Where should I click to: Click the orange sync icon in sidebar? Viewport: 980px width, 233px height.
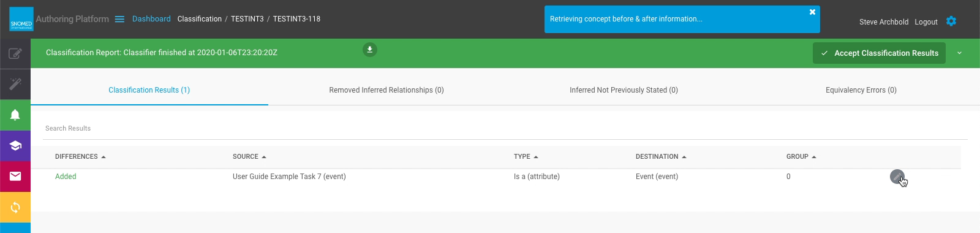click(15, 207)
